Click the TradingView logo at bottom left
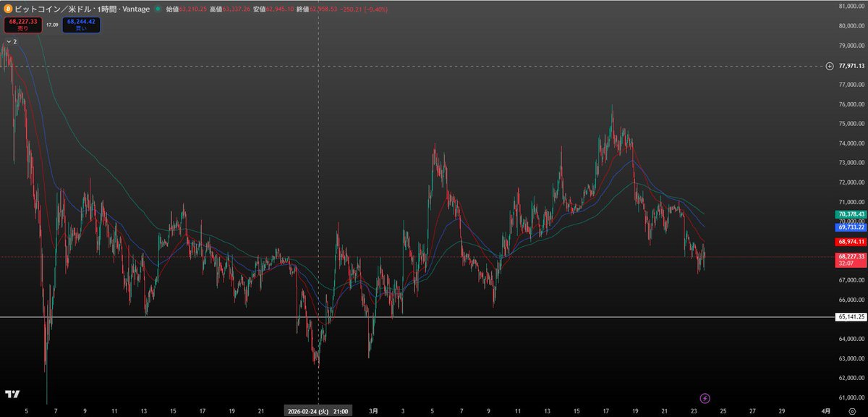 click(x=12, y=395)
